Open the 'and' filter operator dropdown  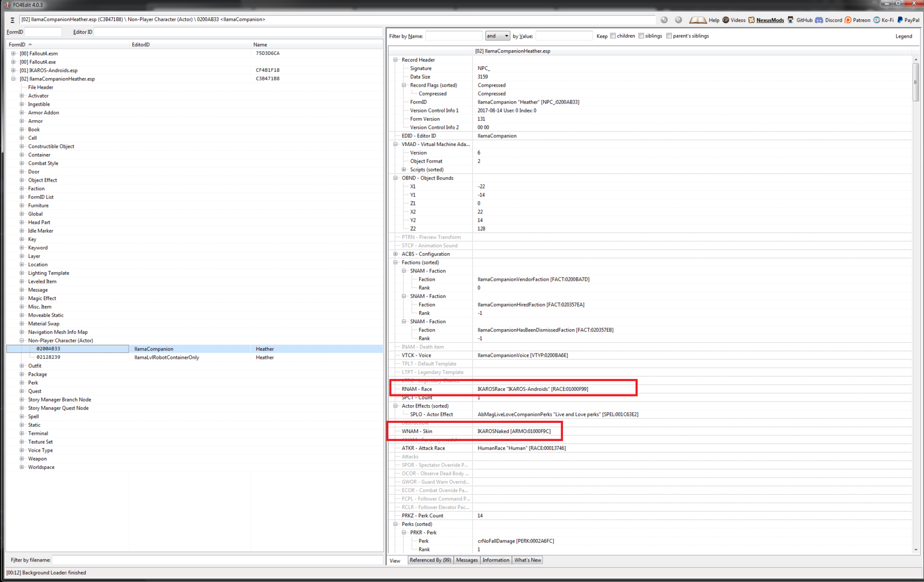coord(497,36)
